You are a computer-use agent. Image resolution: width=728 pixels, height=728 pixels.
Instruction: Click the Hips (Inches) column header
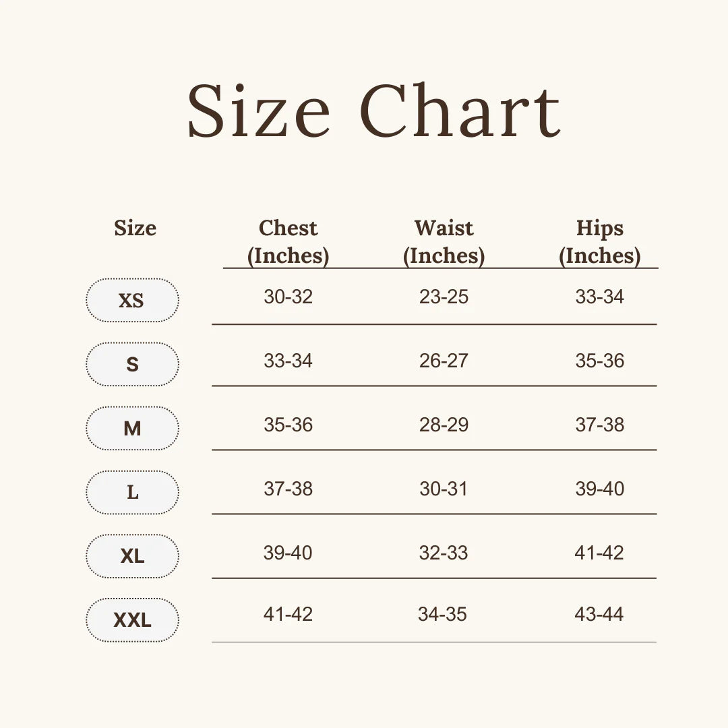tap(599, 242)
